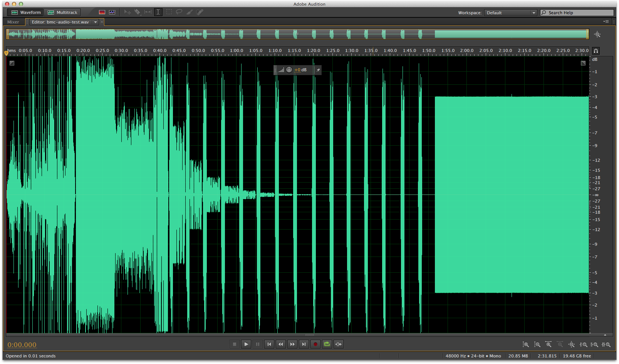Click the 20.85 MB file size status
The width and height of the screenshot is (619, 364).
(518, 356)
